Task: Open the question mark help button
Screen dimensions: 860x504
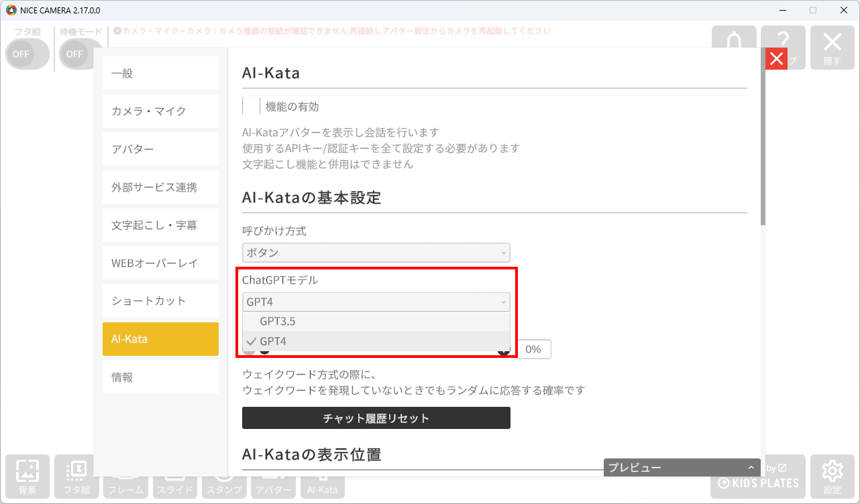Action: [x=782, y=37]
